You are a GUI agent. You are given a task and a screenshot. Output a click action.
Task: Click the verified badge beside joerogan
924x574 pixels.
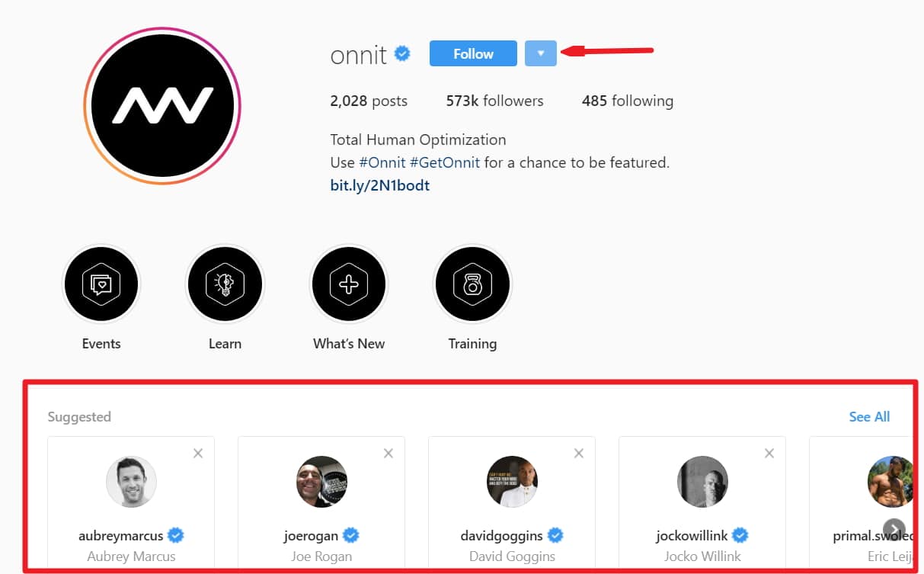tap(351, 535)
